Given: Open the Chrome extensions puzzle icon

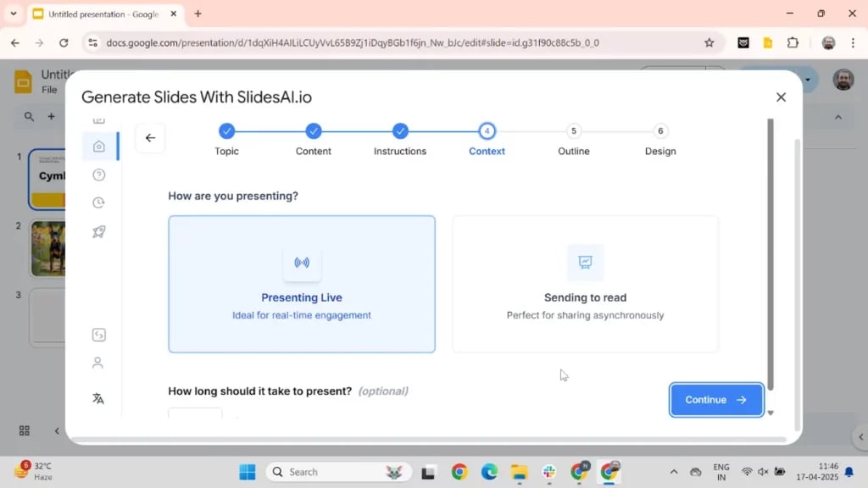Looking at the screenshot, I should click(793, 42).
